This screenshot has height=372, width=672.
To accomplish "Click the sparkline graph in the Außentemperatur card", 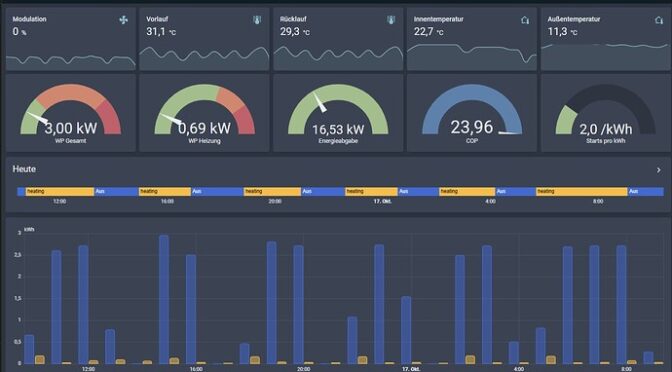I will 606,57.
